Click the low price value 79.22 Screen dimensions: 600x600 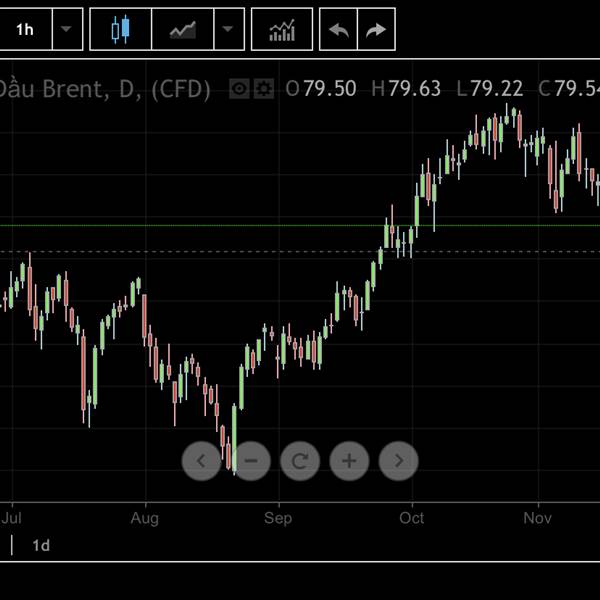497,89
